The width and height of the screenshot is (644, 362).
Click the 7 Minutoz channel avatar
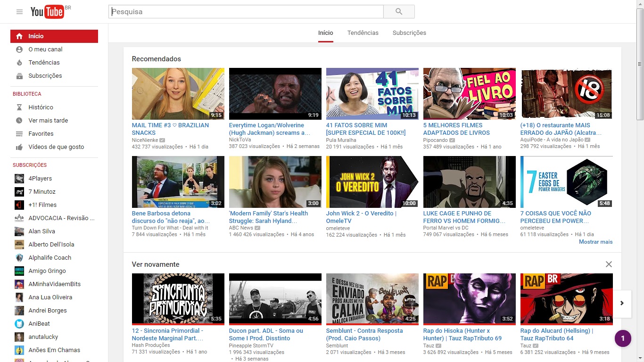(19, 192)
